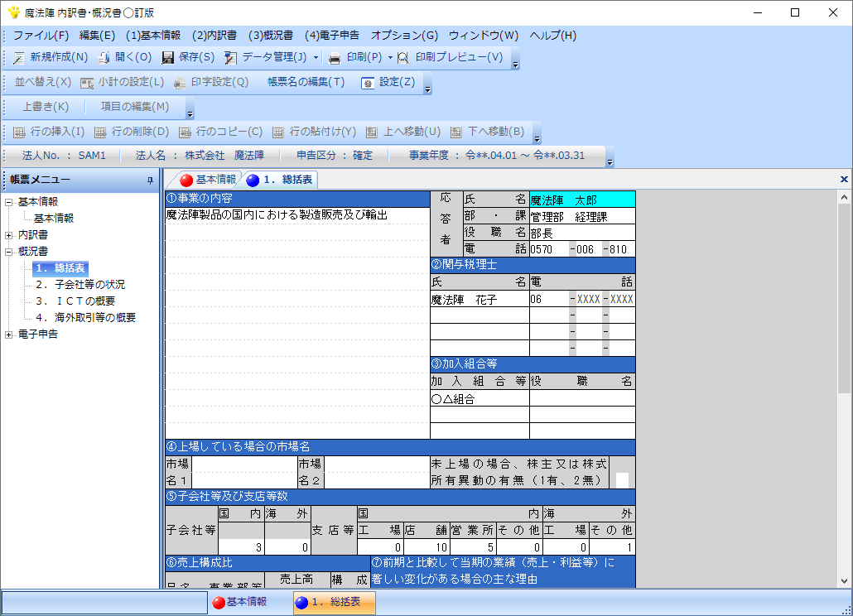Open the 印刷(P) dropdown arrow

pyautogui.click(x=390, y=58)
